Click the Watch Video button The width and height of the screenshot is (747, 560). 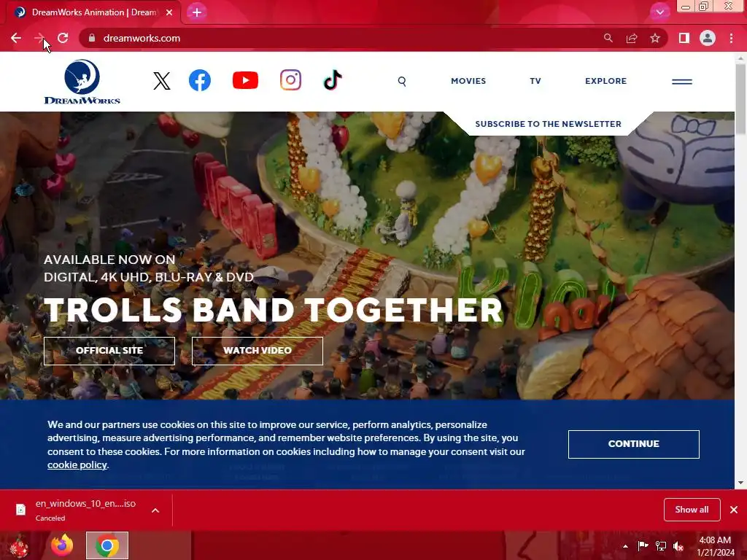258,351
